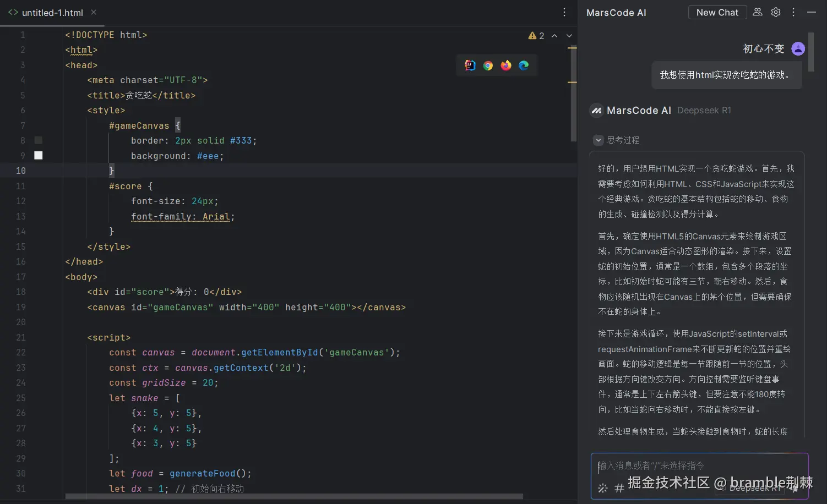The height and width of the screenshot is (504, 827).
Task: Open Google Chrome from the floating browser icons
Action: [x=488, y=65]
